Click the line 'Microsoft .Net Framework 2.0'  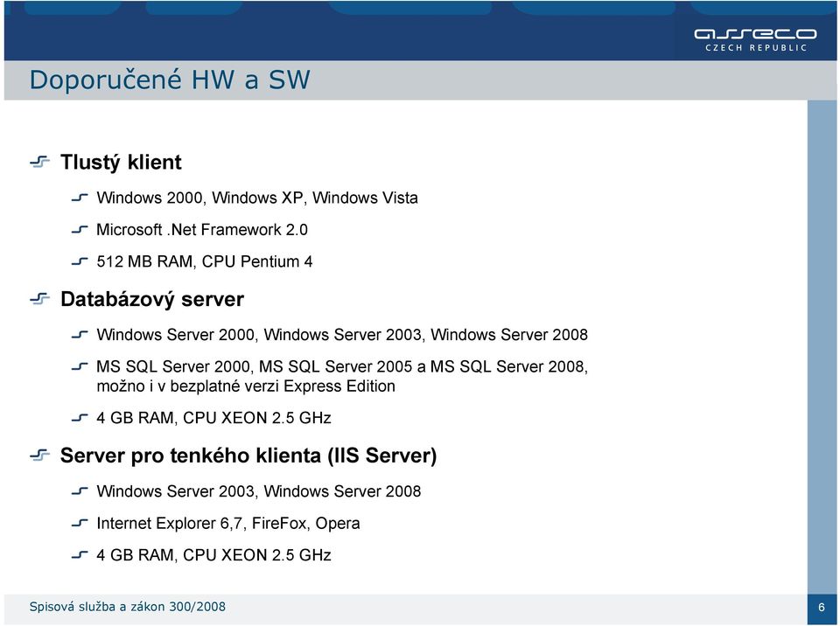202,230
